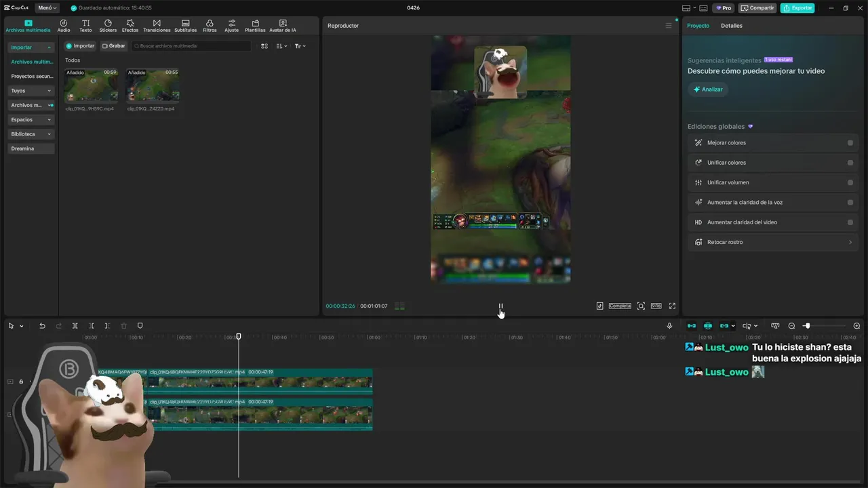The image size is (868, 488).
Task: Toggle Unificar volumen option
Action: coord(850,182)
